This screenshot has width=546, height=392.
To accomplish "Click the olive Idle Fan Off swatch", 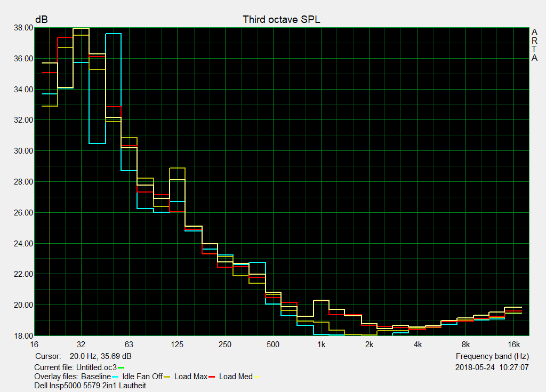I will 167,377.
